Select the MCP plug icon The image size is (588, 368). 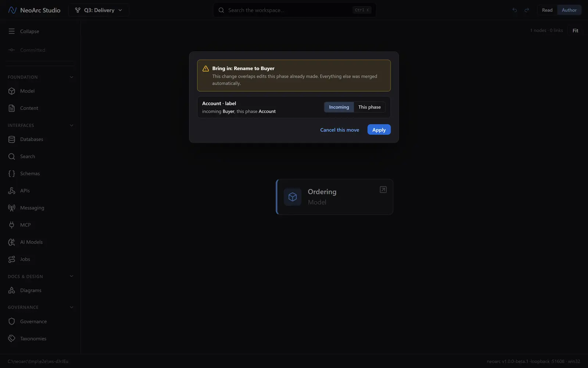12,225
